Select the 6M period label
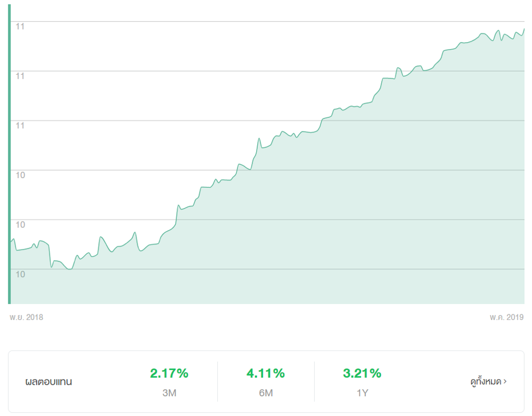This screenshot has height=416, width=532. pyautogui.click(x=266, y=393)
